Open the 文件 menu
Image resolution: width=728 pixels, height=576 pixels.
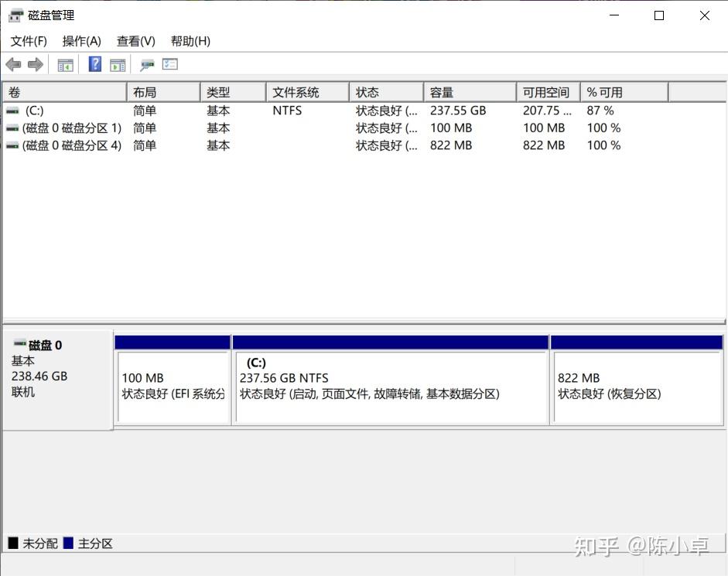tap(28, 41)
